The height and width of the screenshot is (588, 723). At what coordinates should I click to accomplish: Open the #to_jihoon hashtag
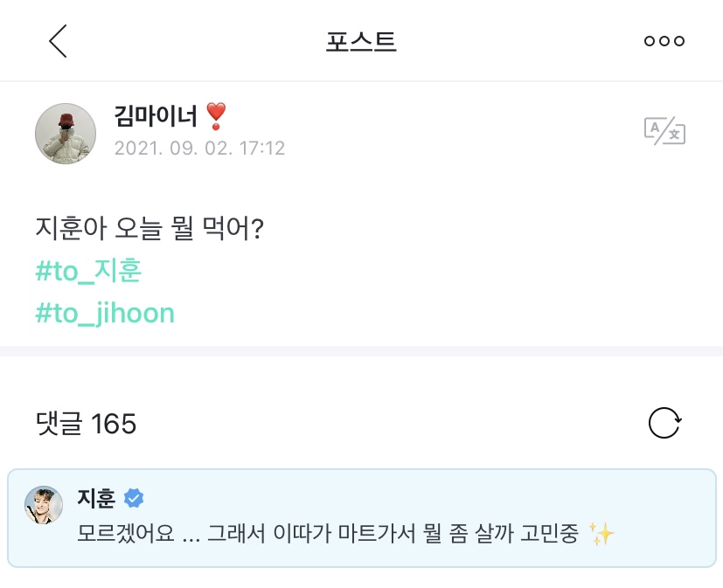tap(104, 313)
